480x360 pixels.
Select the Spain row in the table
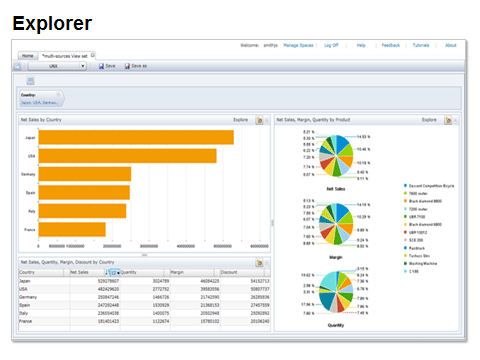tap(144, 305)
